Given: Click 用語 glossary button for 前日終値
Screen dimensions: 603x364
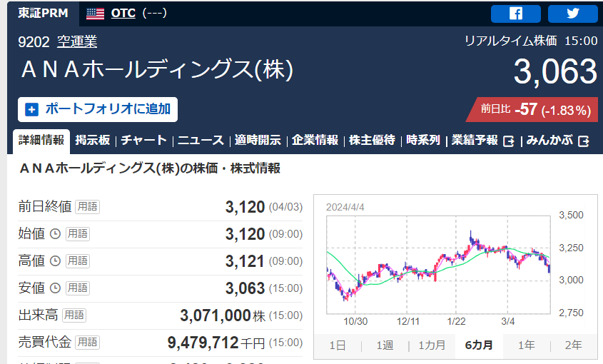Looking at the screenshot, I should click(87, 207).
